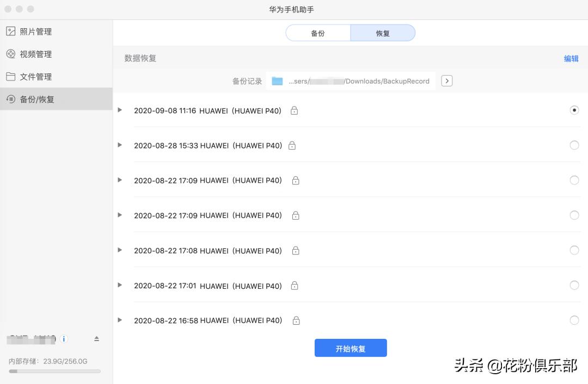This screenshot has height=384, width=588.
Task: Switch to the 恢复 restore tab
Action: [x=382, y=33]
